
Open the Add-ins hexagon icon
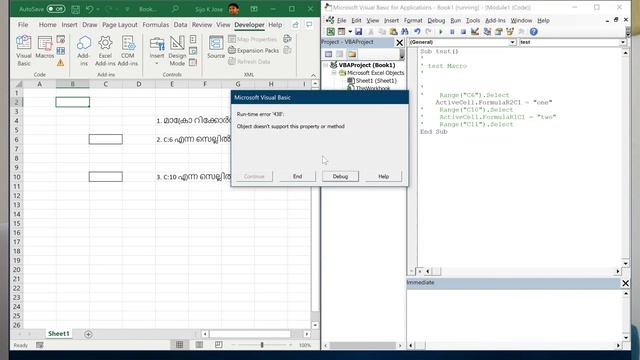click(83, 51)
